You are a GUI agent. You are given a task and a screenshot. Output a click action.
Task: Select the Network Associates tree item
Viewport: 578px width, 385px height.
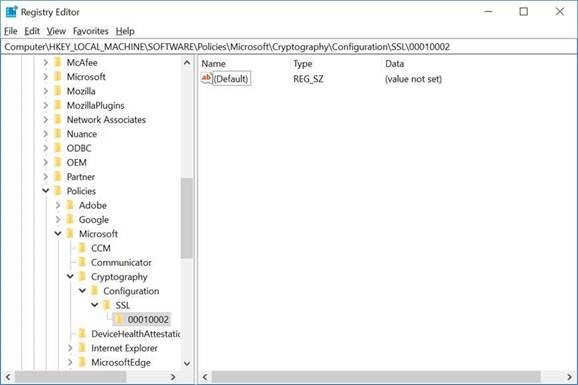106,119
